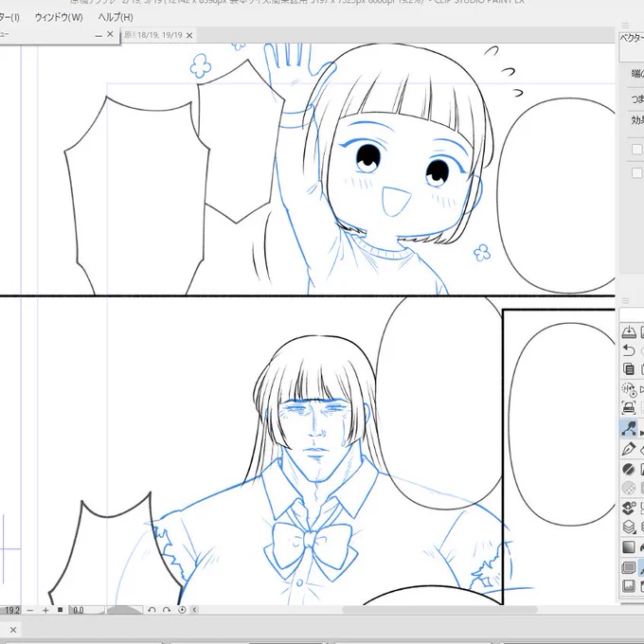The height and width of the screenshot is (644, 644).
Task: Click the greyed transparent checker circle icon
Action: (629, 488)
